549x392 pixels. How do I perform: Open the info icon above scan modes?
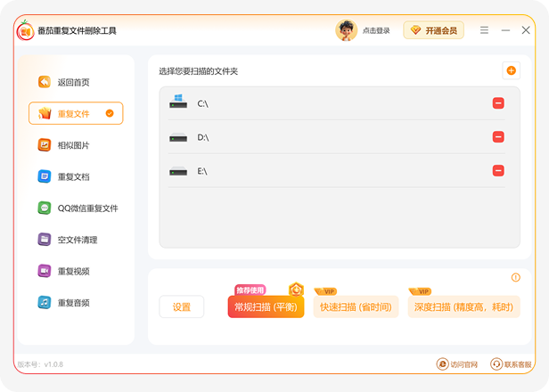[x=515, y=277]
